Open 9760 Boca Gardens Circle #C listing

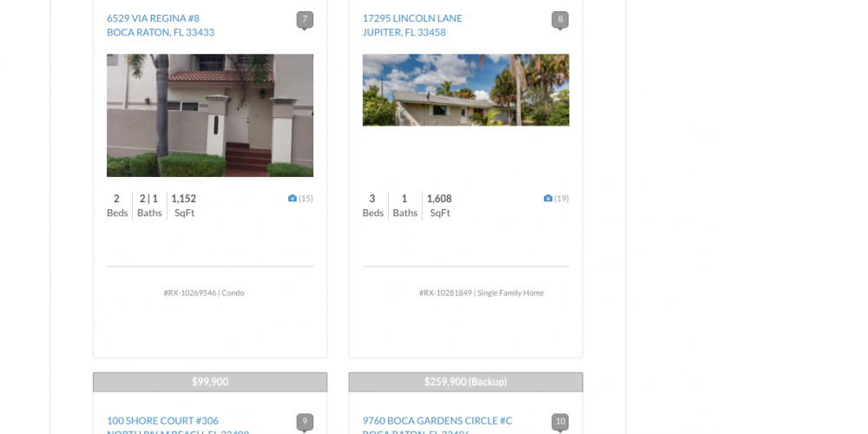437,421
